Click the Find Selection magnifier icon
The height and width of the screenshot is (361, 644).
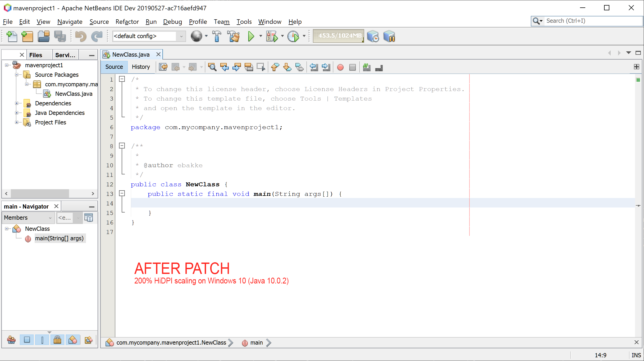[x=212, y=67]
